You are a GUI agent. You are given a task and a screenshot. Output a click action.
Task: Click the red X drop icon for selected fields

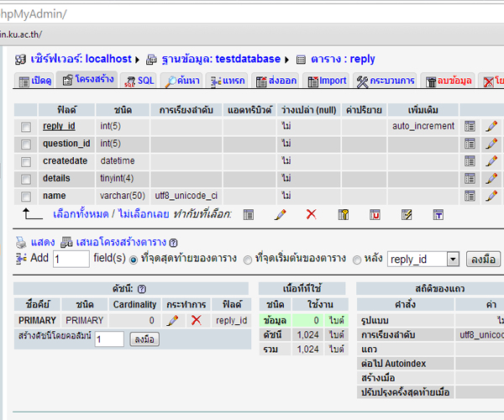(x=311, y=215)
